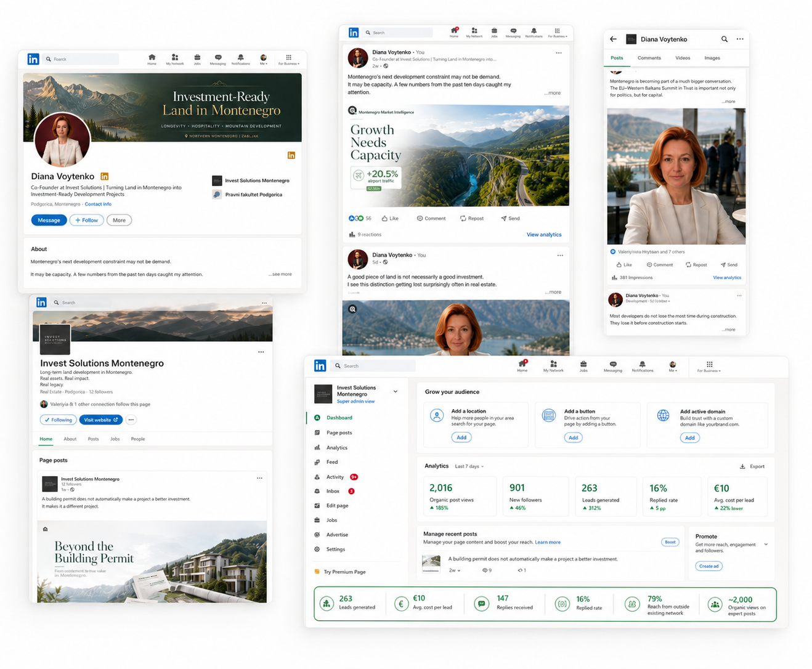The width and height of the screenshot is (812, 669).
Task: Open Feed in the admin sidebar
Action: coord(327,462)
